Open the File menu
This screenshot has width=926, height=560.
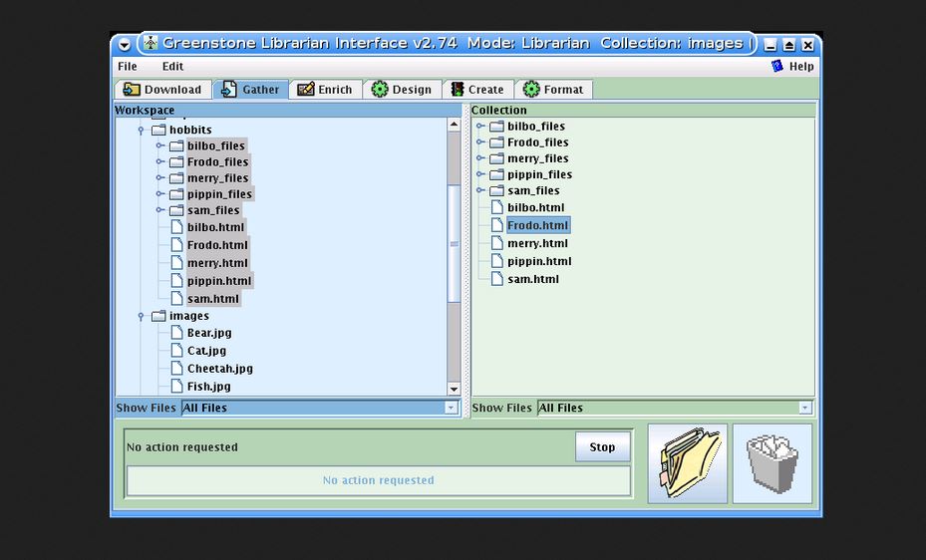click(x=128, y=66)
